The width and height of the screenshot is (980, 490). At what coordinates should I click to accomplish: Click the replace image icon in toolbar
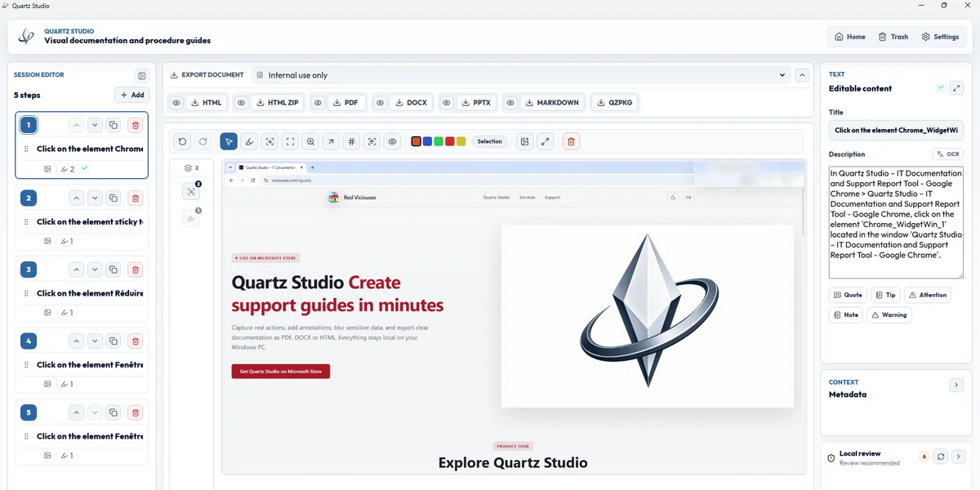(x=524, y=141)
